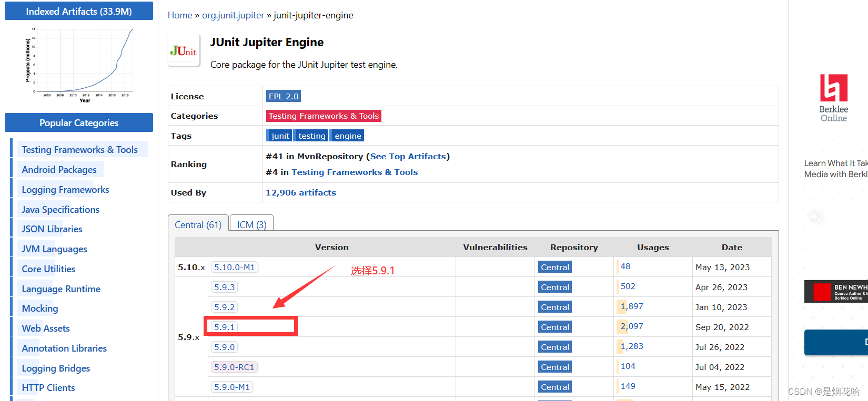Screen dimensions: 868x401
Task: Switch to the Central (61) tab
Action: tap(198, 224)
